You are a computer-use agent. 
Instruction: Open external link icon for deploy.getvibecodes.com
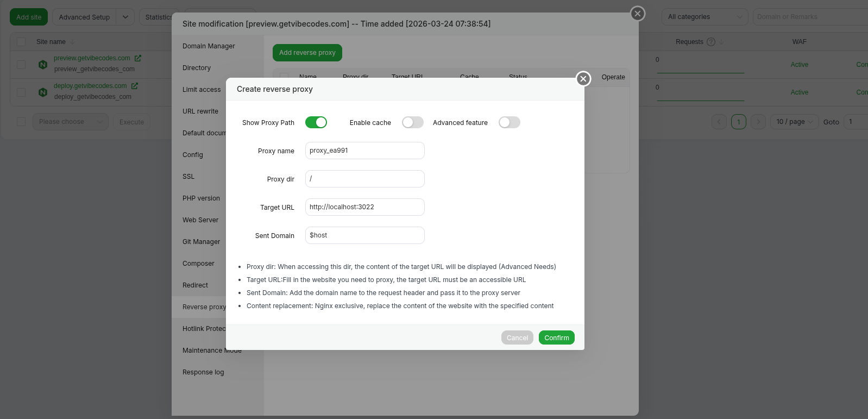tap(135, 86)
